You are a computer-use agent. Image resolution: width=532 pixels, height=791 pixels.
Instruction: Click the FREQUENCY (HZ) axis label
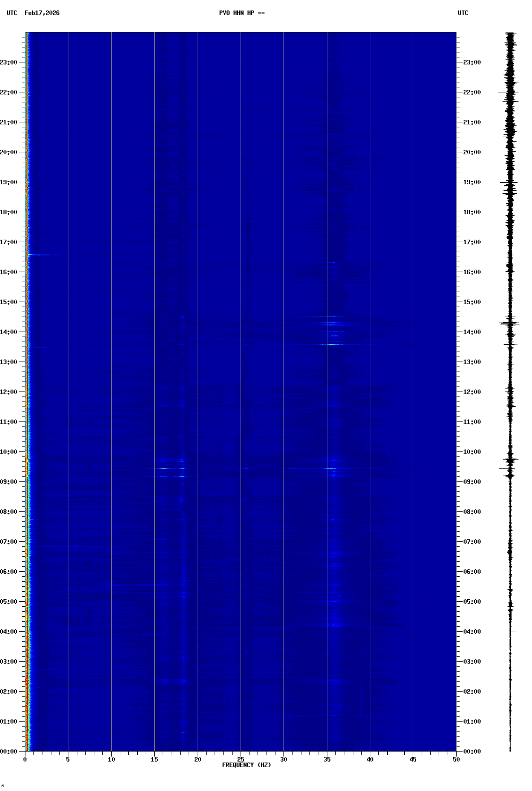tap(247, 765)
